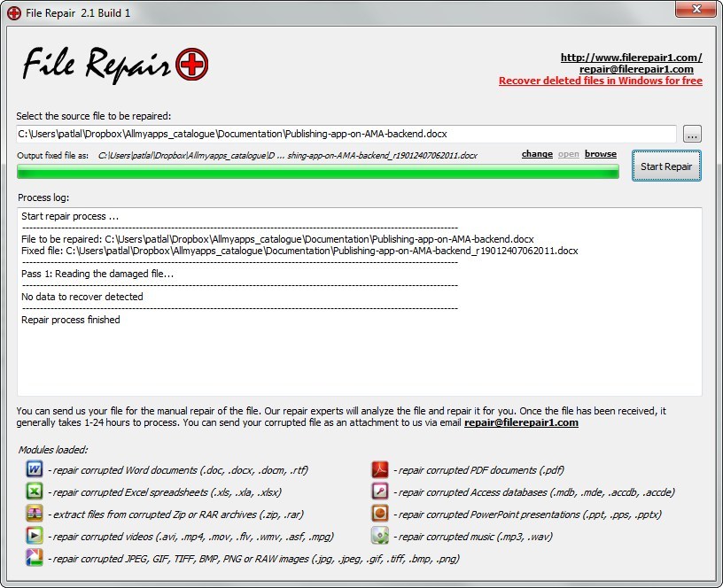Click 'Repair process finished' log line

tap(71, 320)
